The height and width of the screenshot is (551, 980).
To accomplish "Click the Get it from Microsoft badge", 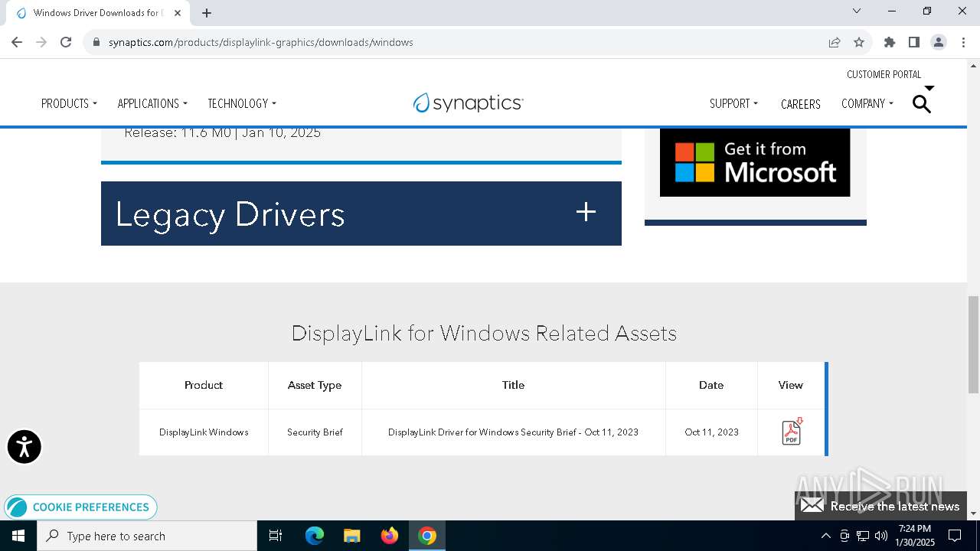I will click(755, 162).
